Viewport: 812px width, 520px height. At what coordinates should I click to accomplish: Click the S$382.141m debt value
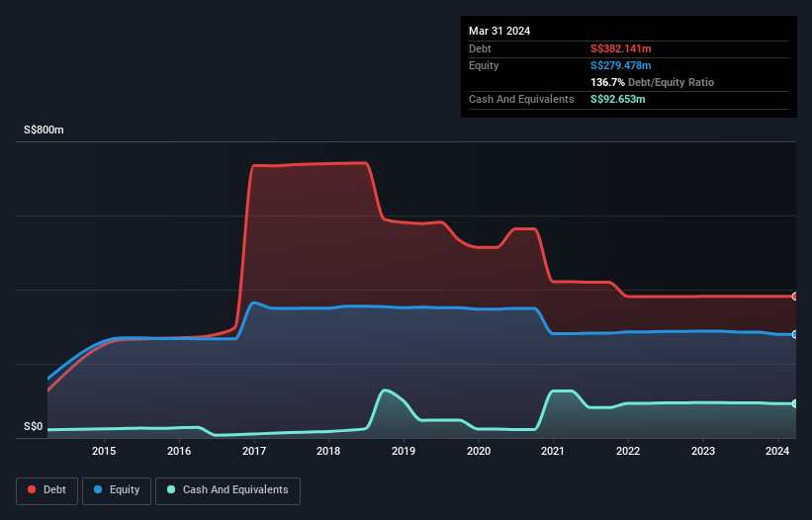click(621, 48)
